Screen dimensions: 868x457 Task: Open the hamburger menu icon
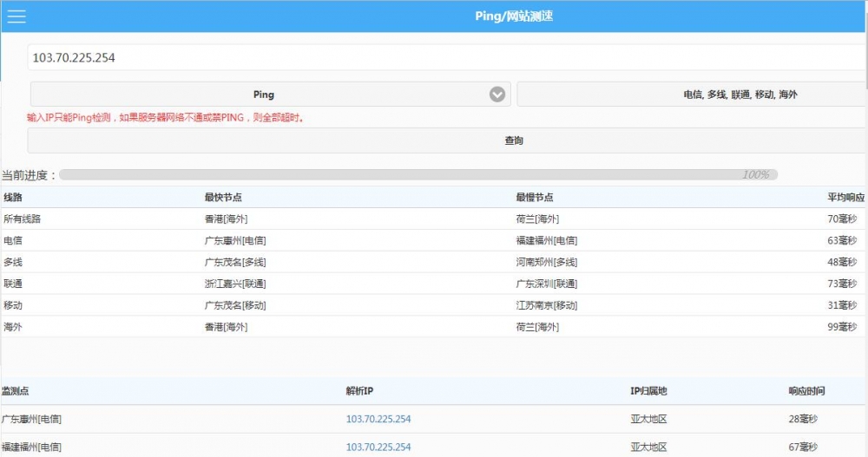click(x=16, y=16)
